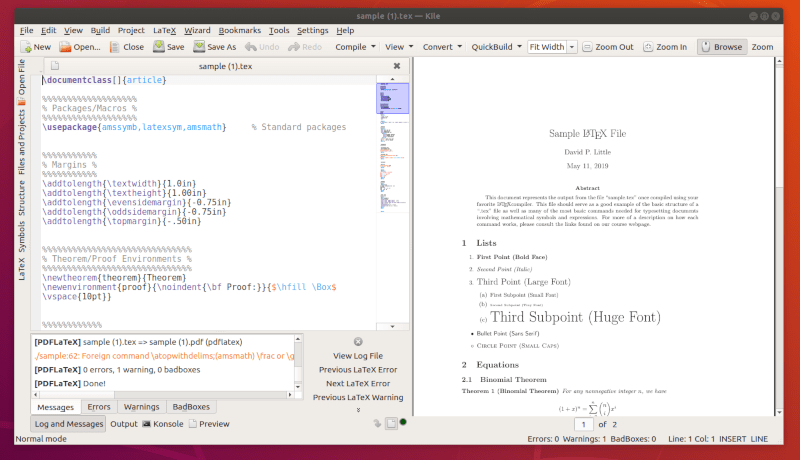This screenshot has height=460, width=800.
Task: Click grey arrow icon in bottom bar
Action: click(378, 423)
